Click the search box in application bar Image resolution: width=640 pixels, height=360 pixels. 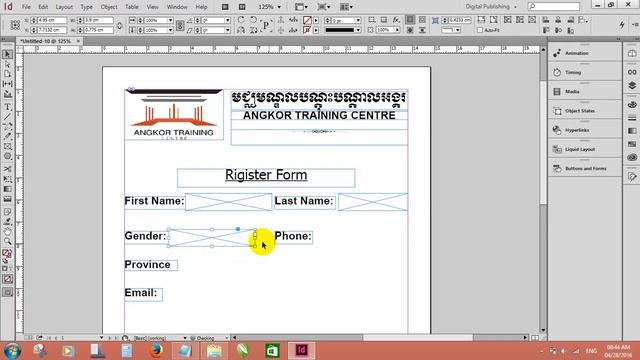[554, 7]
